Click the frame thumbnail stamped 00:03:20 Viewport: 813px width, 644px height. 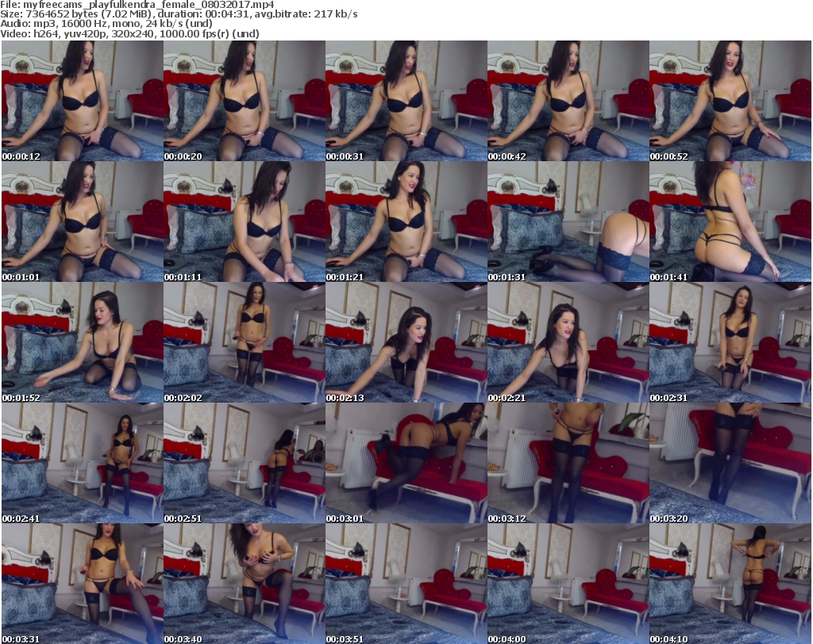(730, 464)
